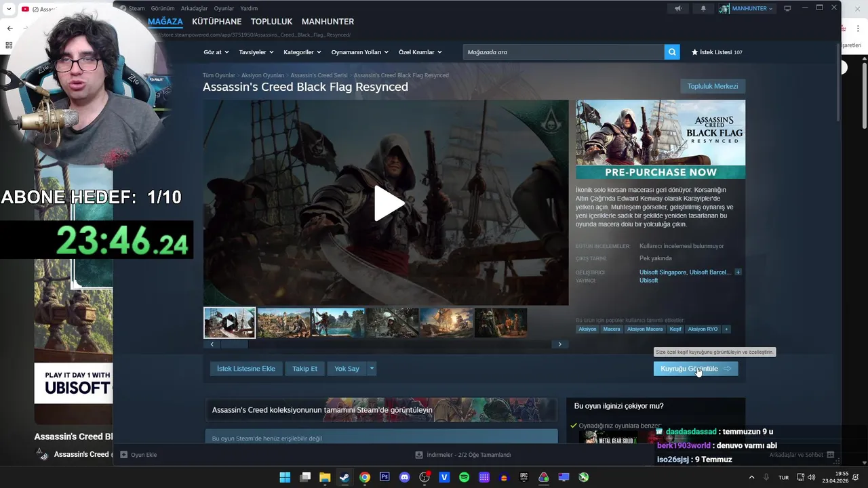Expand Tavsiyeler dropdown menu
This screenshot has width=868, height=488.
[256, 52]
